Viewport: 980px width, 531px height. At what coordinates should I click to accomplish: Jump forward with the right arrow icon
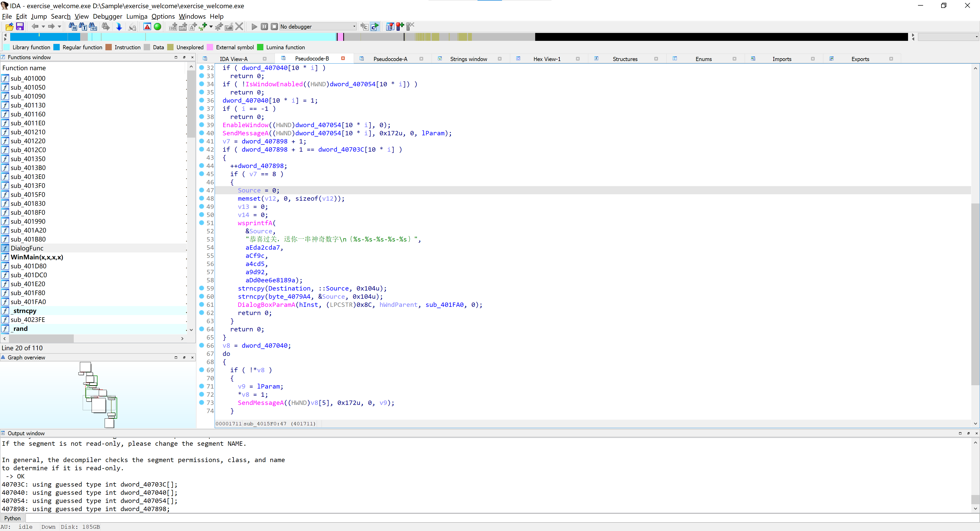(51, 26)
